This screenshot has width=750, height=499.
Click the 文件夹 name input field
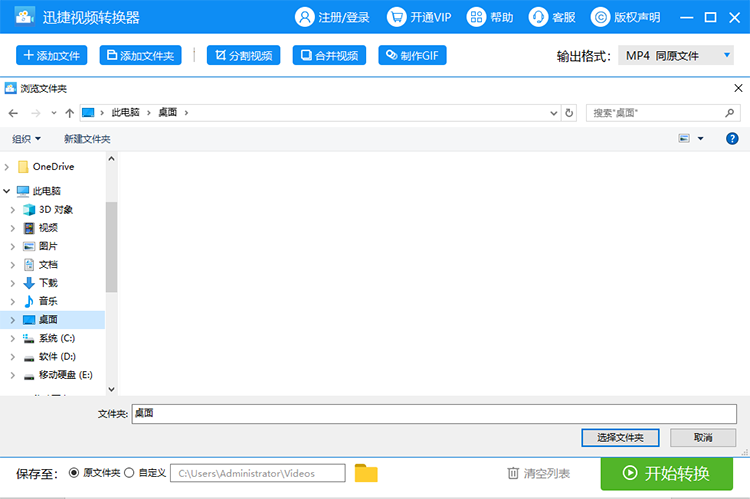[434, 413]
